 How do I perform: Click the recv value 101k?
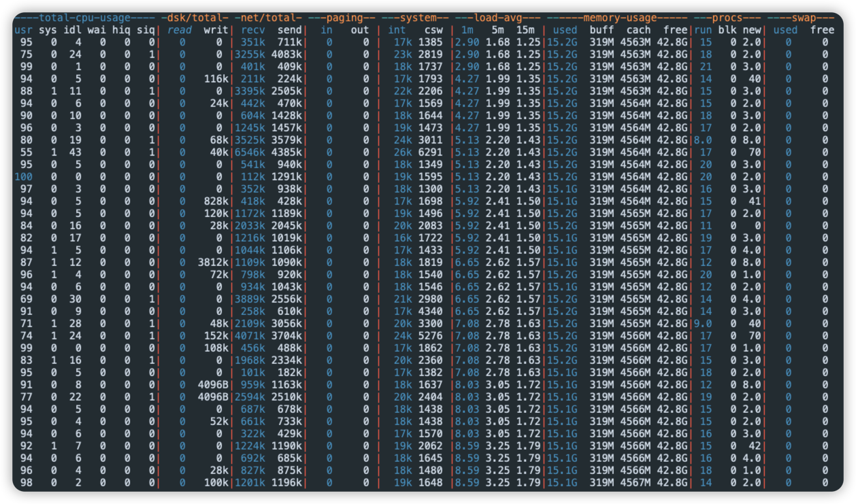(253, 373)
